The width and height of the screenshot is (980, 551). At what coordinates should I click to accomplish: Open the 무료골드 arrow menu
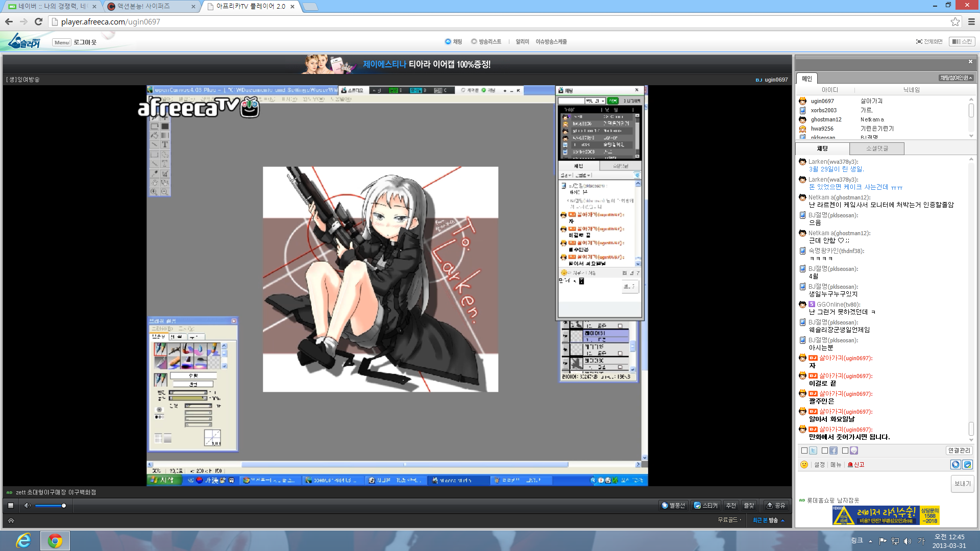(x=730, y=520)
